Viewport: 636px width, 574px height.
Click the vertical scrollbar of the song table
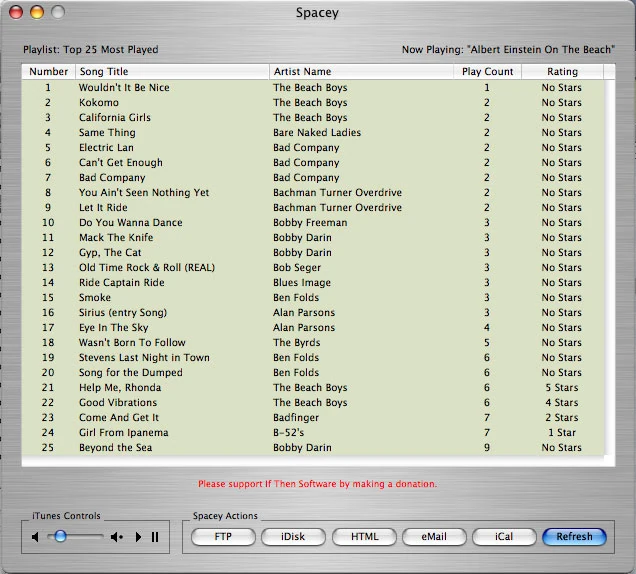click(610, 268)
